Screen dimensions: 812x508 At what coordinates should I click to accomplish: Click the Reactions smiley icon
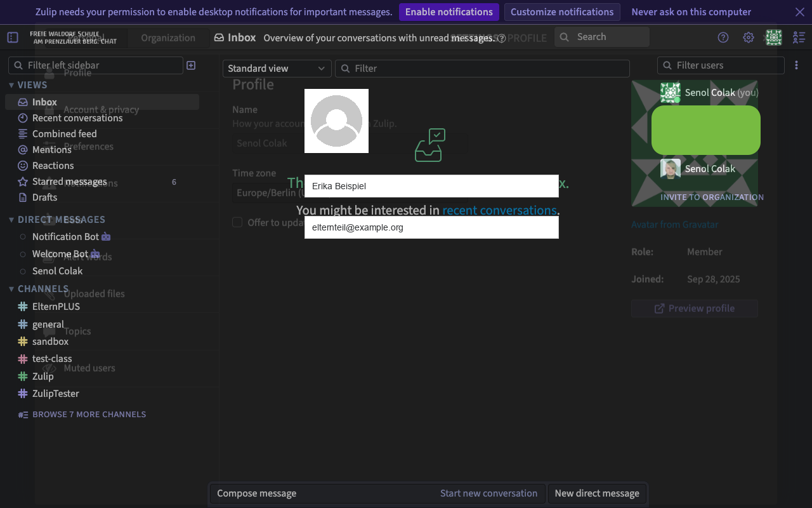pos(23,166)
